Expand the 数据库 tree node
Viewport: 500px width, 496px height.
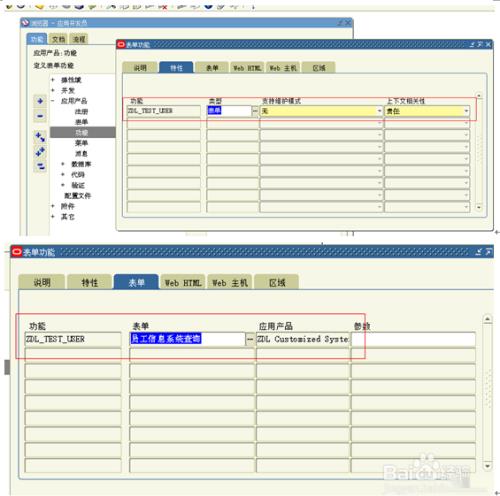(x=63, y=164)
